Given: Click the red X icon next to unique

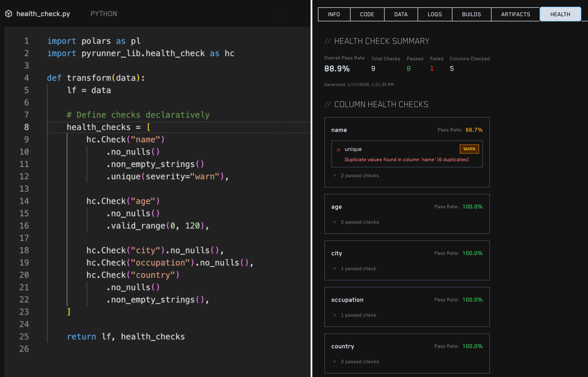Looking at the screenshot, I should click(338, 150).
